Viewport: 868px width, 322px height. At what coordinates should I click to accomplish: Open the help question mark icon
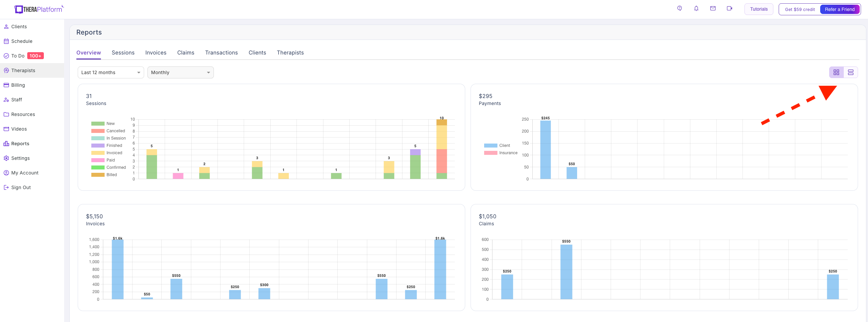click(x=679, y=8)
